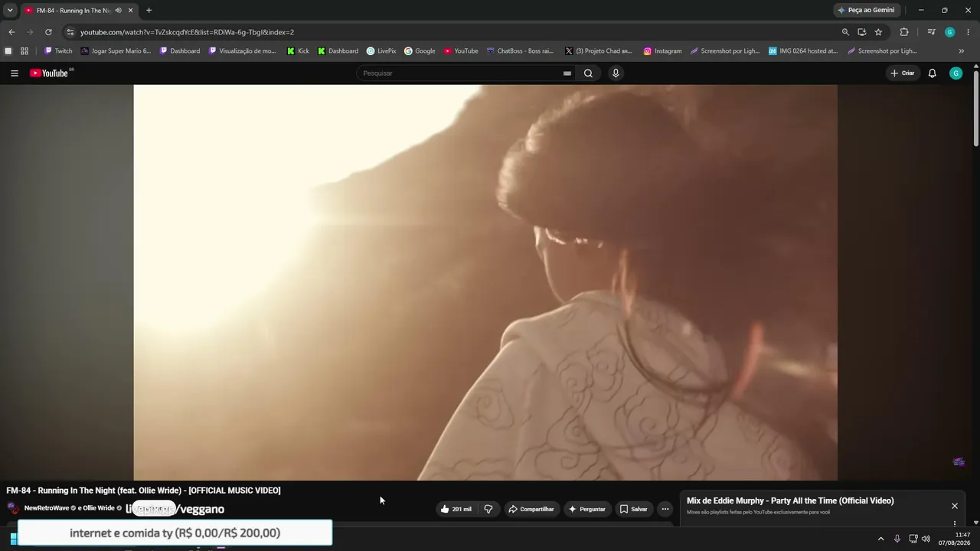Viewport: 980px width, 551px height.
Task: Open more actions ellipsis under the video
Action: (x=665, y=509)
